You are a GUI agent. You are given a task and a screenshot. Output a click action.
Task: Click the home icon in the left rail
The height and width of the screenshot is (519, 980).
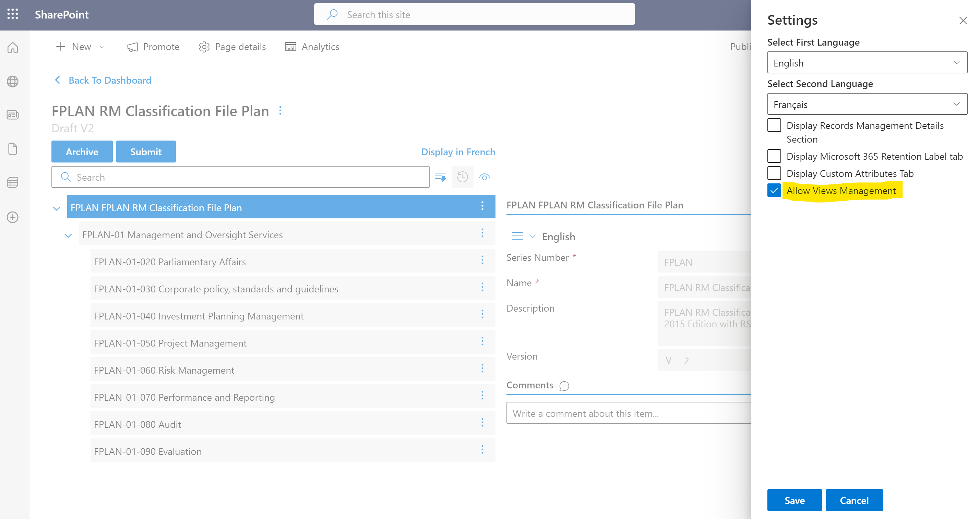click(13, 48)
